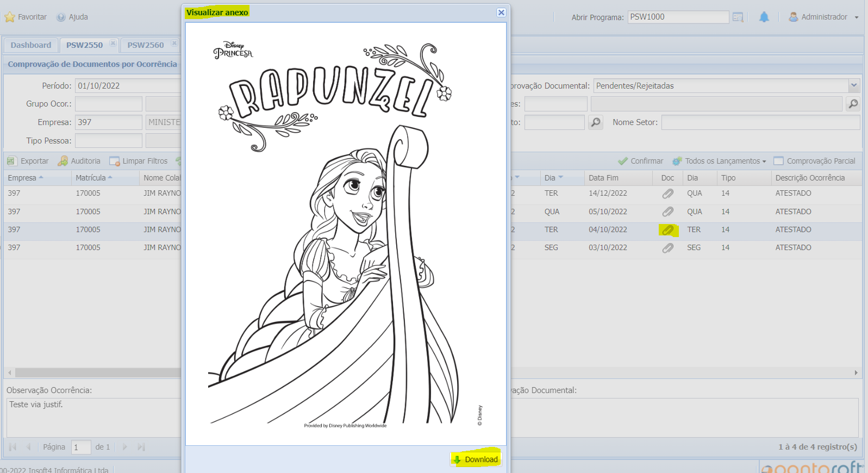
Task: Click program list icon beside PSW1000 field
Action: click(738, 17)
